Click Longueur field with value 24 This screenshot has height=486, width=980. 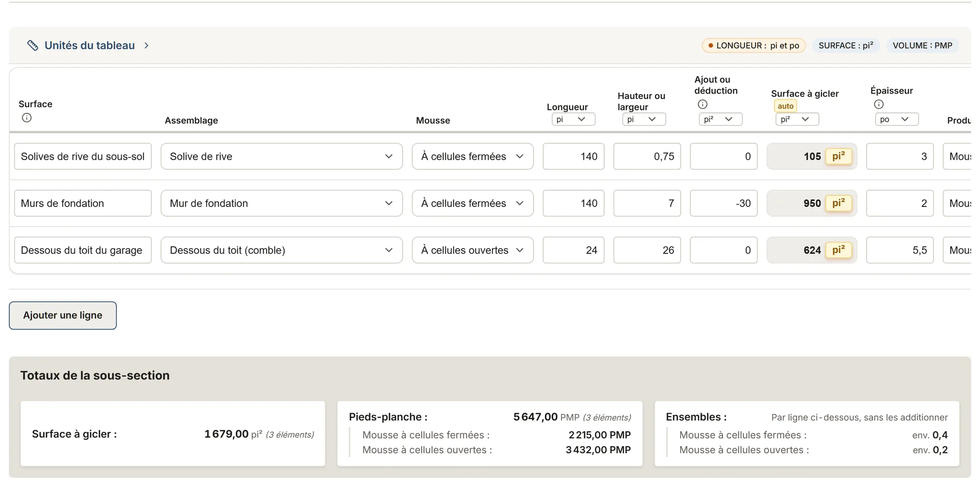(573, 250)
